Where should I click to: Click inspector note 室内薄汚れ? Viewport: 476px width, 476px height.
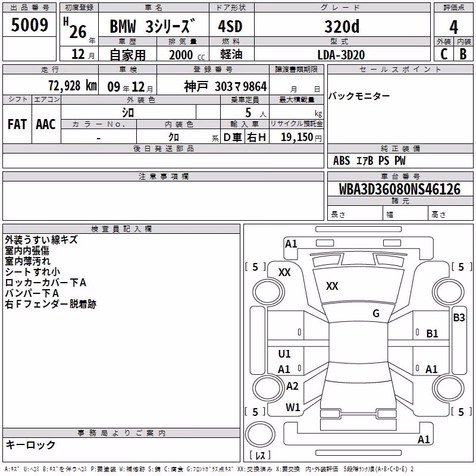(27, 261)
